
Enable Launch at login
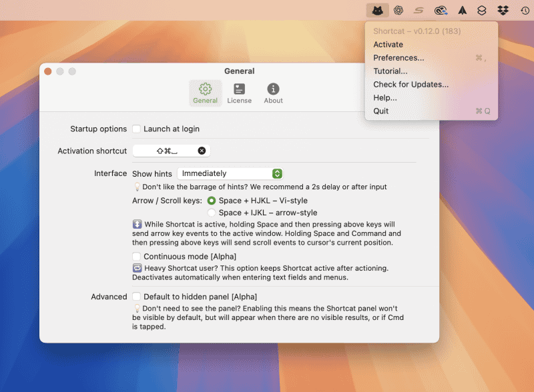point(136,129)
